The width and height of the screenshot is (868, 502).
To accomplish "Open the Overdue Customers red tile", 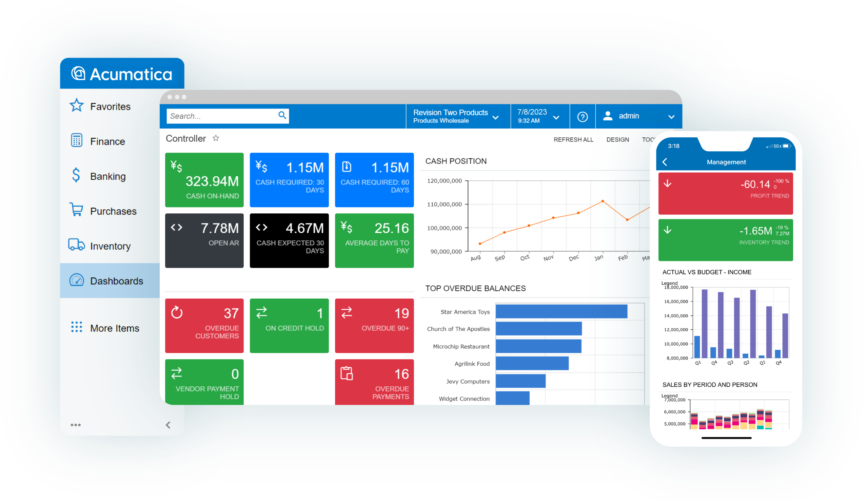I will [x=204, y=326].
